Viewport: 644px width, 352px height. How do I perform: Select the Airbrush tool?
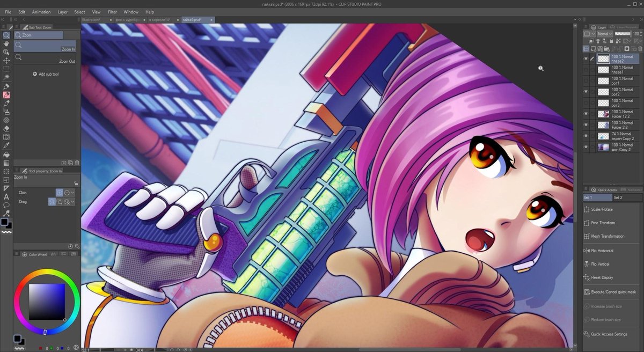click(6, 112)
